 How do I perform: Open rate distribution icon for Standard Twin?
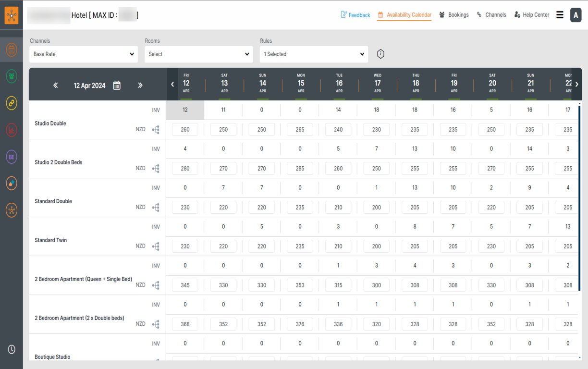click(156, 246)
